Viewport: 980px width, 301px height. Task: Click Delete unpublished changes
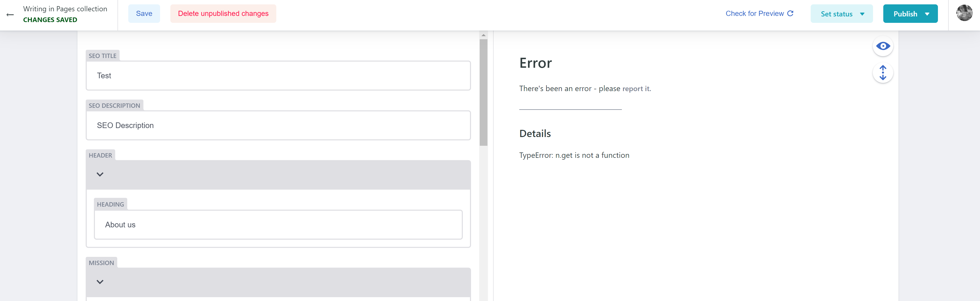223,13
